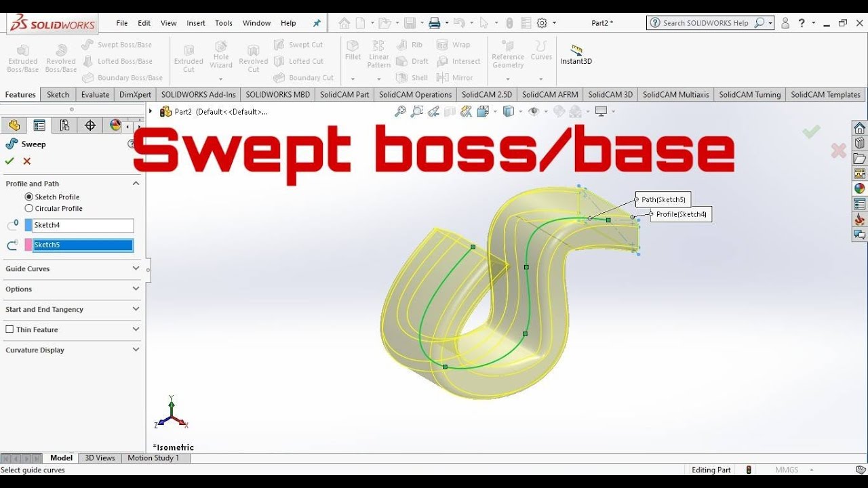This screenshot has height=488, width=868.
Task: Open the Options gear icon
Action: pyautogui.click(x=542, y=23)
